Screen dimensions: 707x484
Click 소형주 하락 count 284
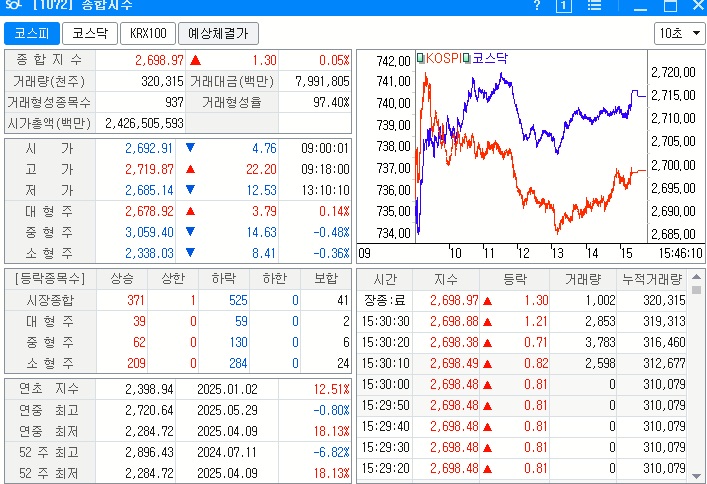pos(238,363)
